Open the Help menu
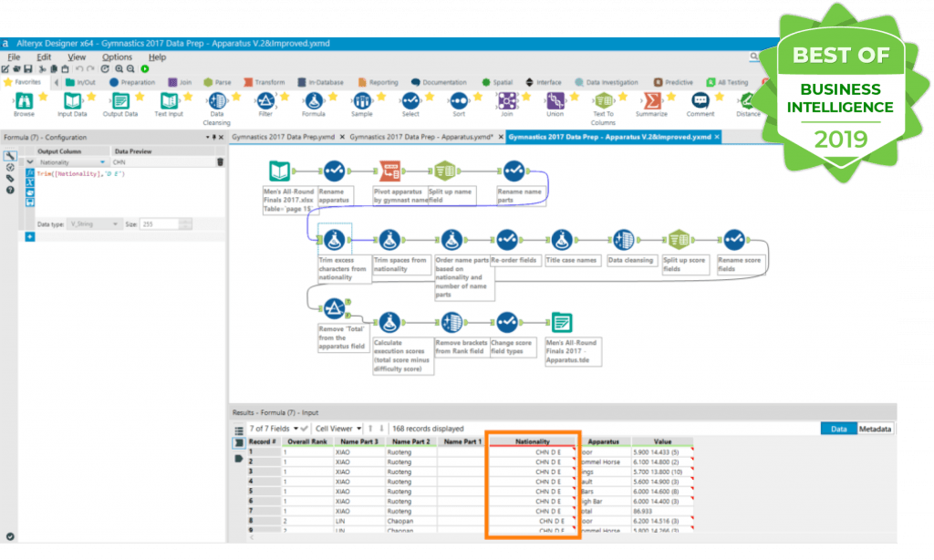The image size is (934, 560). pyautogui.click(x=157, y=57)
